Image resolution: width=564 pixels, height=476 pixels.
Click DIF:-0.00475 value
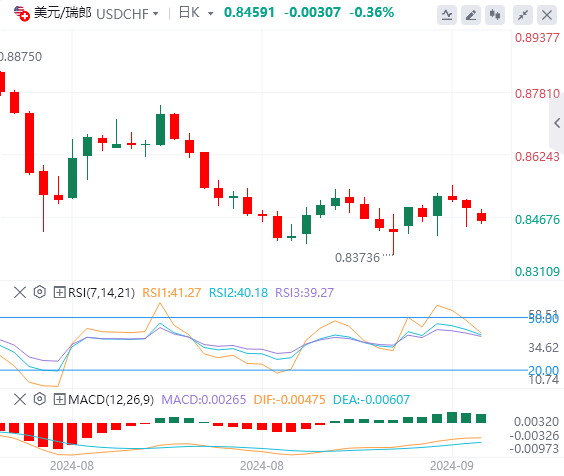[289, 400]
